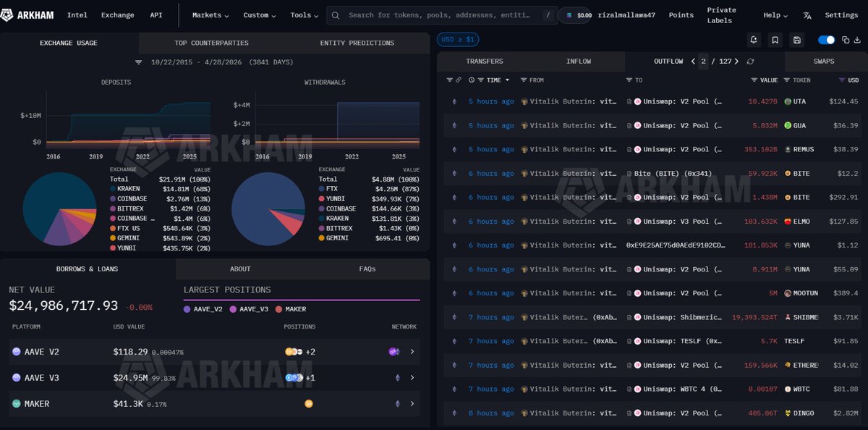Click the save disk icon
The width and height of the screenshot is (868, 430).
click(x=796, y=40)
